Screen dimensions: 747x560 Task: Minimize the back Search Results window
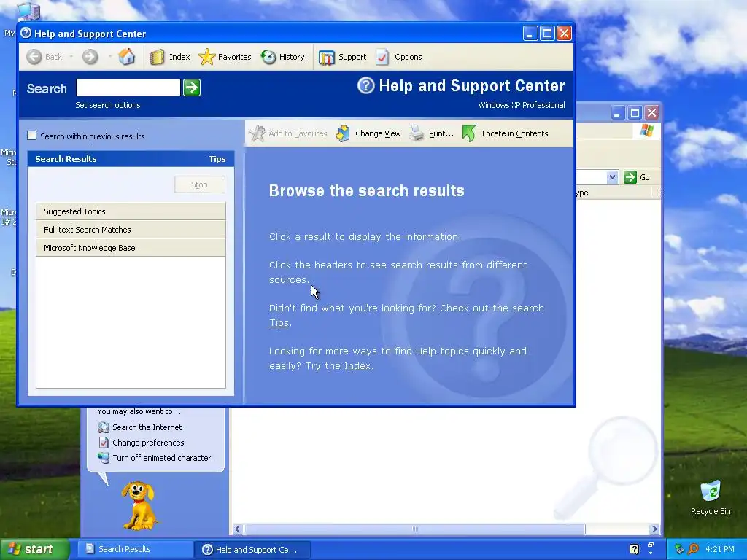(x=617, y=113)
